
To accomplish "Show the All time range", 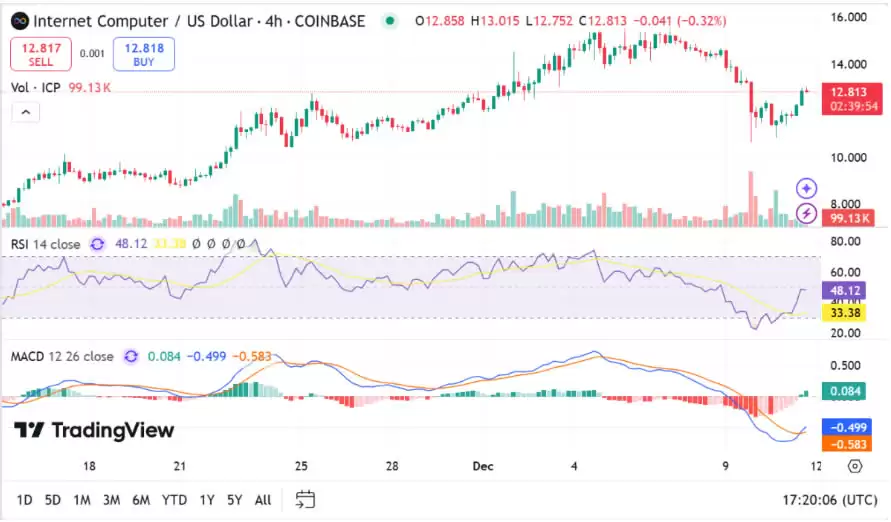I will click(263, 499).
